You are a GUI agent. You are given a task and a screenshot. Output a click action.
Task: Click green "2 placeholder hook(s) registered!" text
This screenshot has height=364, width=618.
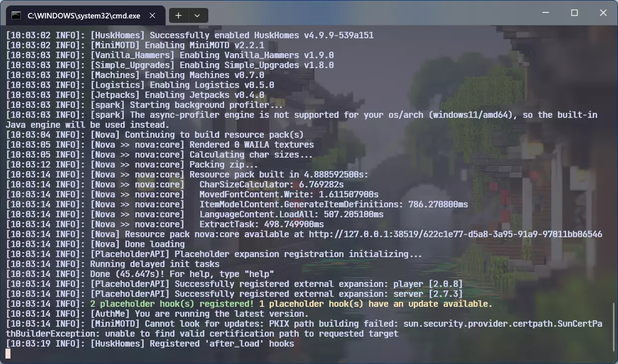172,304
